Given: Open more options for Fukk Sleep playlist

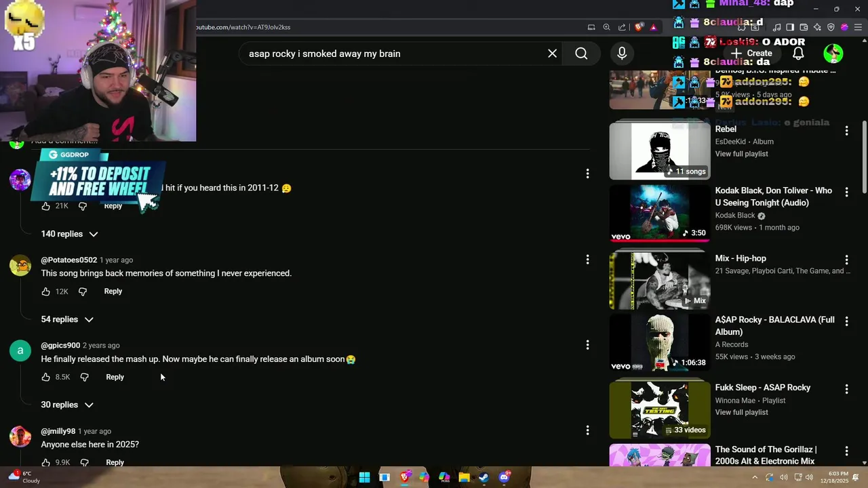Looking at the screenshot, I should [846, 389].
